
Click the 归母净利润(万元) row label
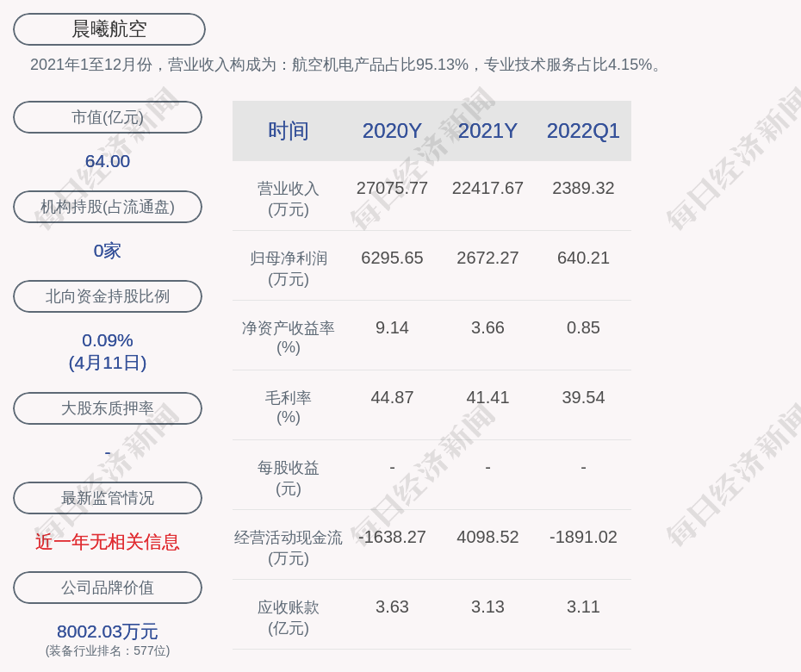(x=289, y=269)
